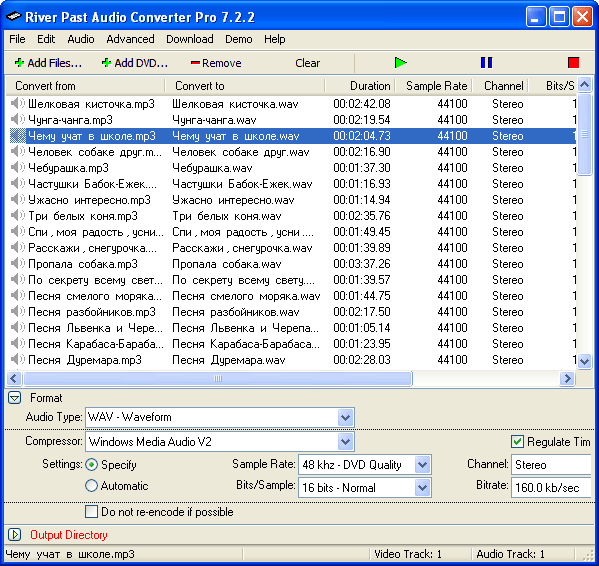Open the Audio menu
Viewport: 599px width, 566px height.
[x=81, y=39]
